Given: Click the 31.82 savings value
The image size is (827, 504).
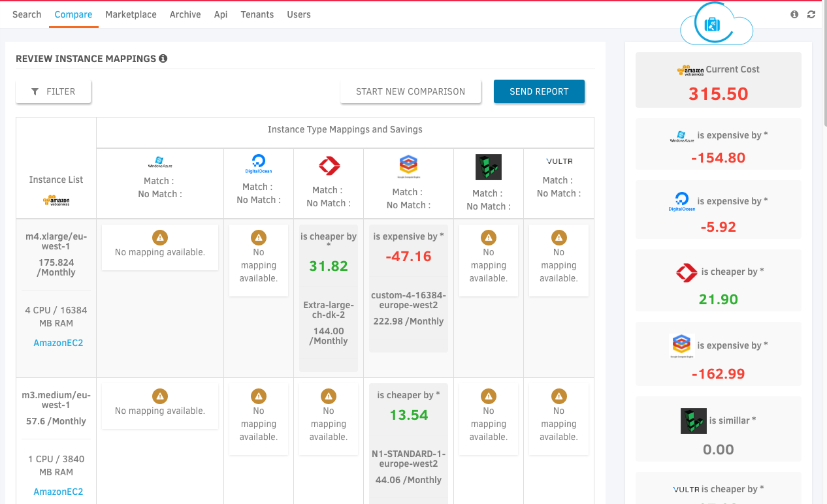Looking at the screenshot, I should [x=329, y=266].
